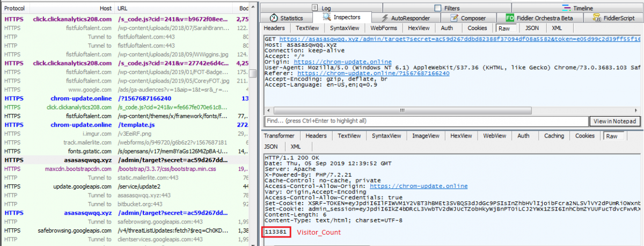Select response inspector Cookies tab
This screenshot has width=644, height=246.
point(585,136)
